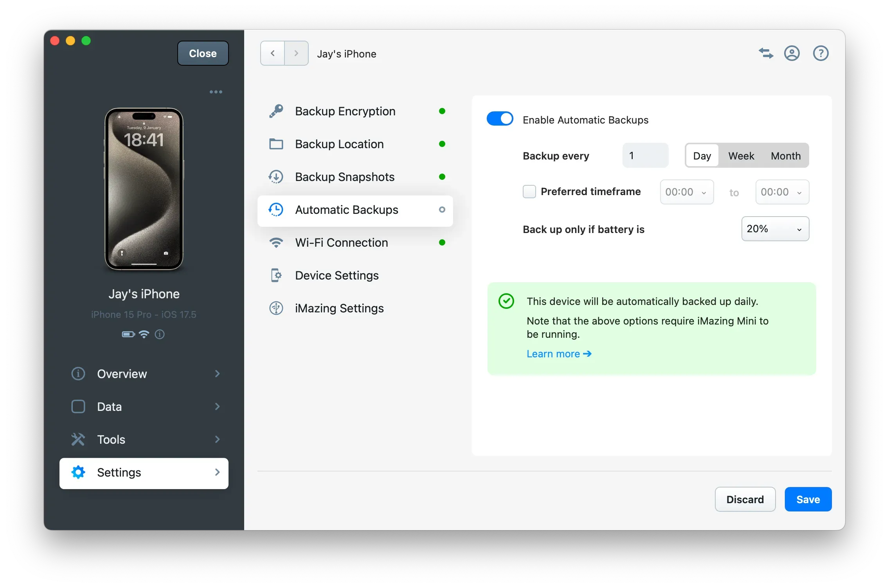Open Wi-Fi Connection settings icon
Image resolution: width=889 pixels, height=588 pixels.
click(x=276, y=242)
